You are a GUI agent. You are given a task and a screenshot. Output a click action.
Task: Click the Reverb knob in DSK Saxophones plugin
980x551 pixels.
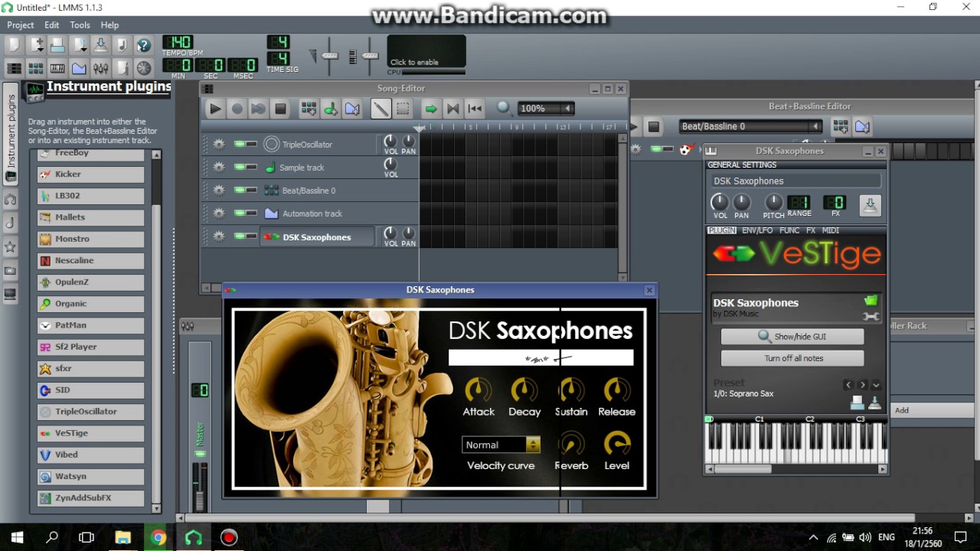pos(571,444)
